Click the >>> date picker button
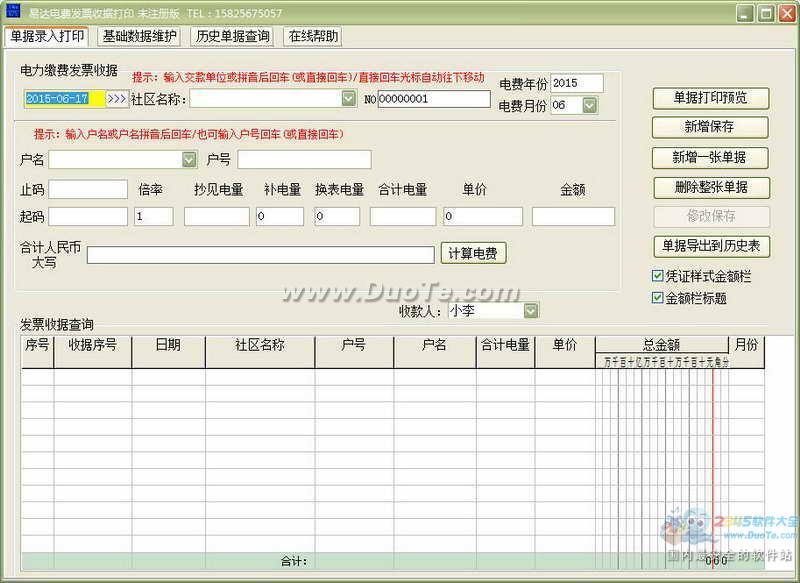 [117, 98]
